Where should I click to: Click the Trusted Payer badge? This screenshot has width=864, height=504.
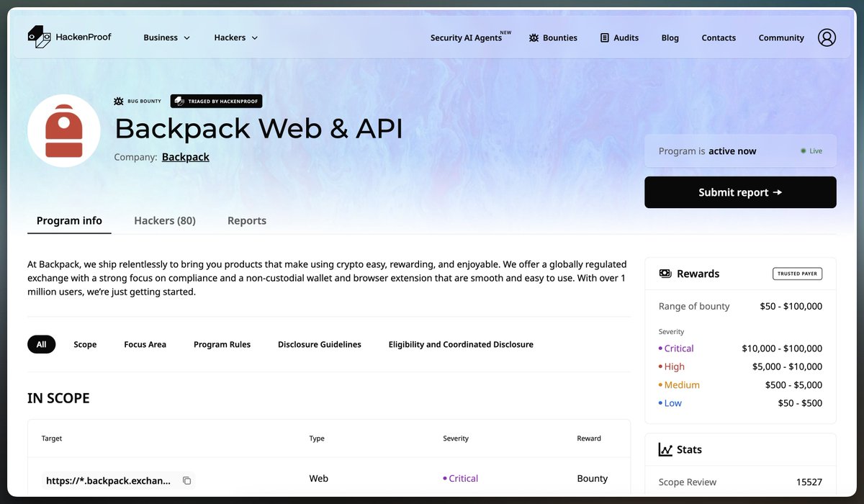pos(797,274)
